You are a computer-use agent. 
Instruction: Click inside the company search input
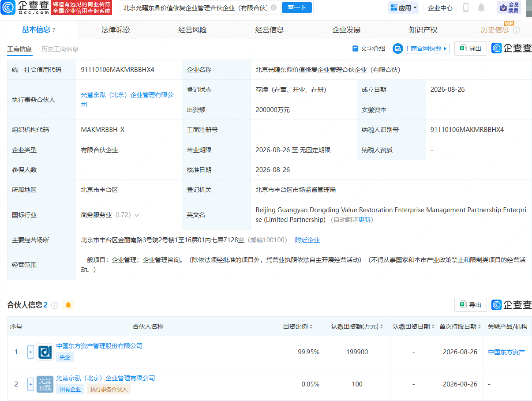click(x=195, y=7)
